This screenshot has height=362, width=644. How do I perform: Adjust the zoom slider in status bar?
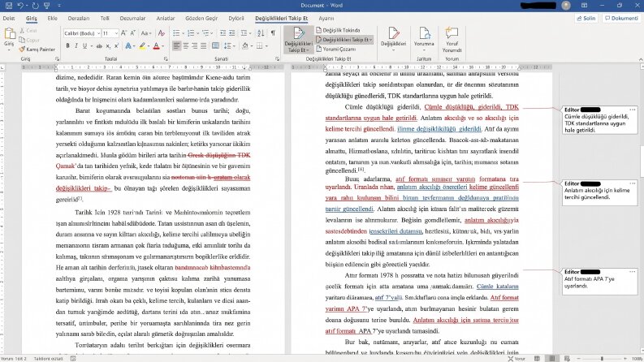tap(602, 359)
